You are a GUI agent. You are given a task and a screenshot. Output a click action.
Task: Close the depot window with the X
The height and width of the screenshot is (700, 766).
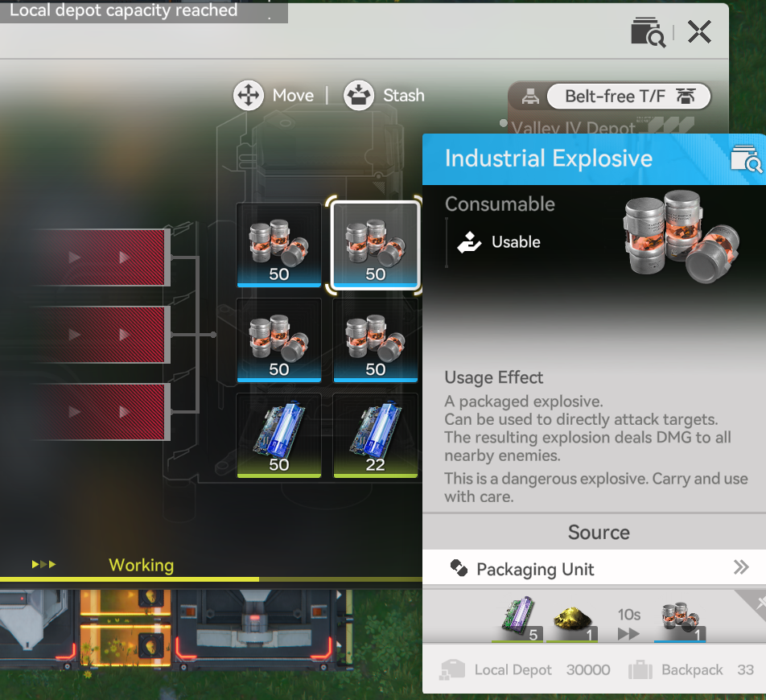(x=699, y=32)
